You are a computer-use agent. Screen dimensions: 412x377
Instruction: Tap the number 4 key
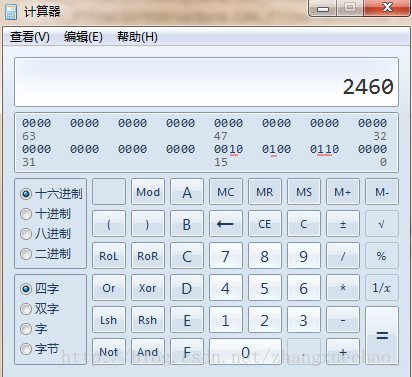pyautogui.click(x=226, y=288)
